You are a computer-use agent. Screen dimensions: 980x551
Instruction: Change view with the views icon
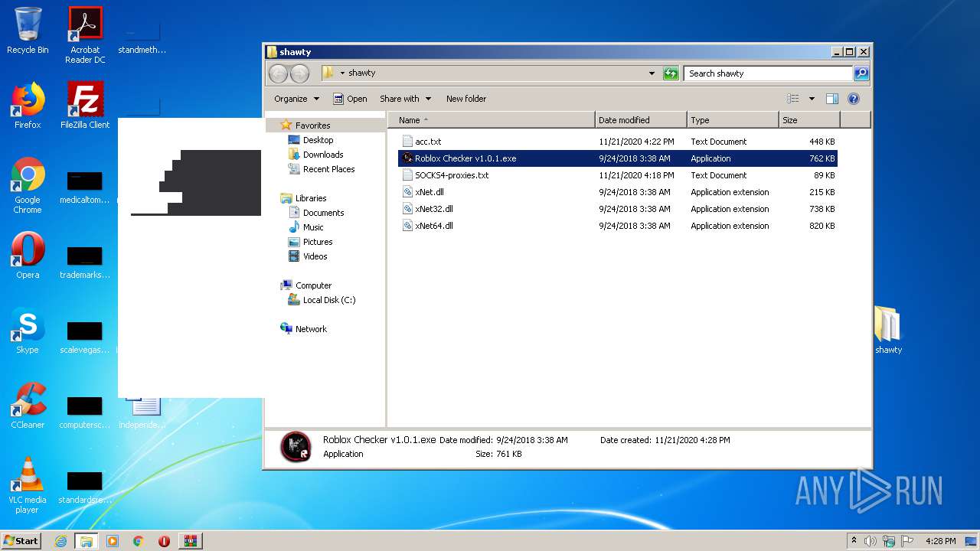point(793,99)
